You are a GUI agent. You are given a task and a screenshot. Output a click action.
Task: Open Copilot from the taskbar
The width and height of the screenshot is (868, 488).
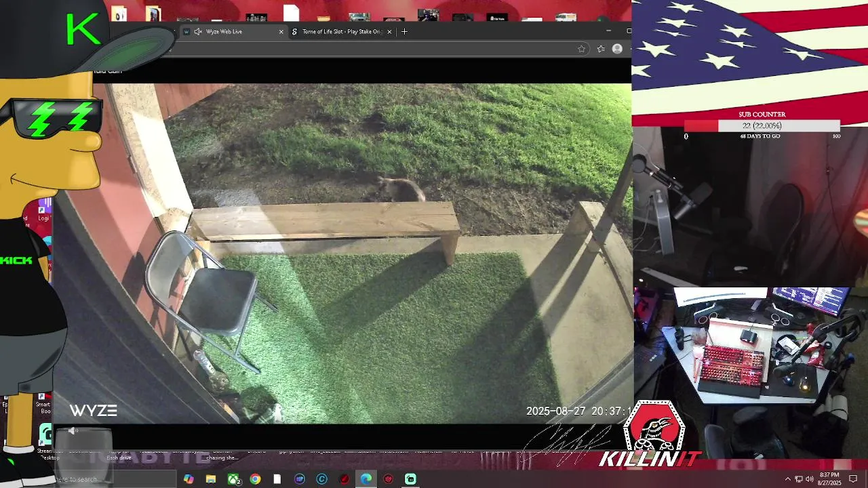[189, 479]
